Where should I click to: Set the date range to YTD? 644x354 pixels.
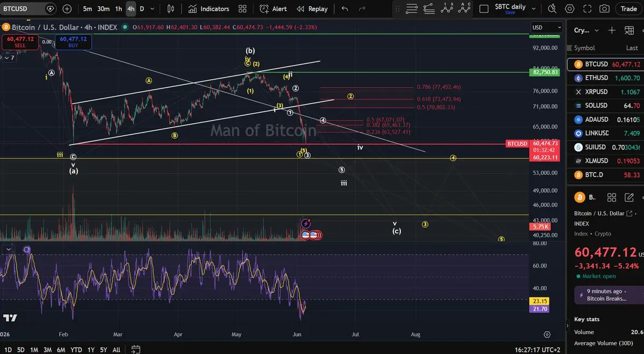click(76, 350)
